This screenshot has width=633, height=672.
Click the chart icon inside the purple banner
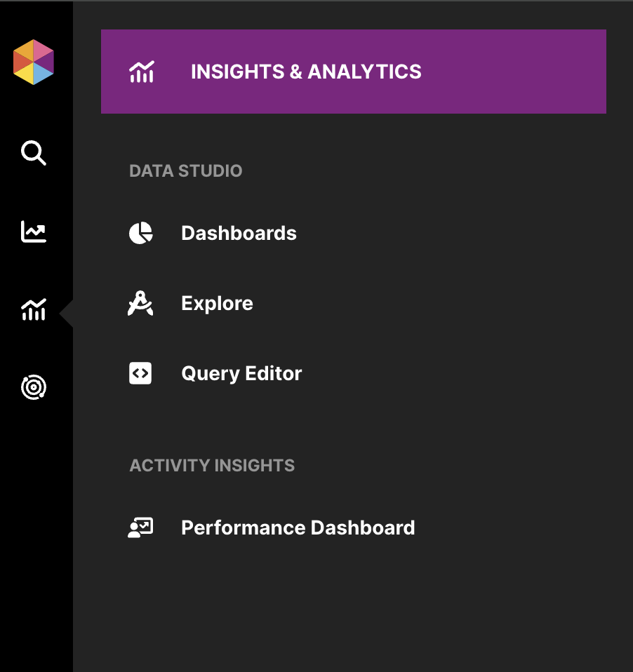coord(141,72)
